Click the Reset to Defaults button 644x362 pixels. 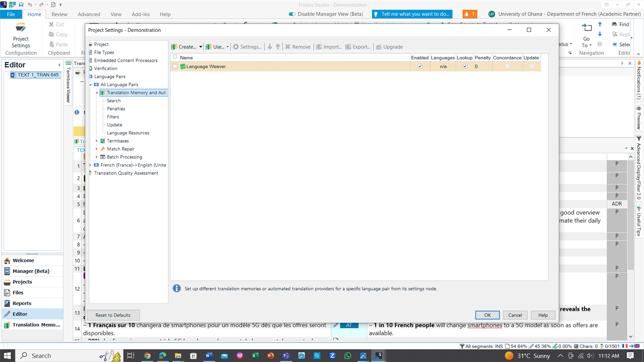click(113, 315)
